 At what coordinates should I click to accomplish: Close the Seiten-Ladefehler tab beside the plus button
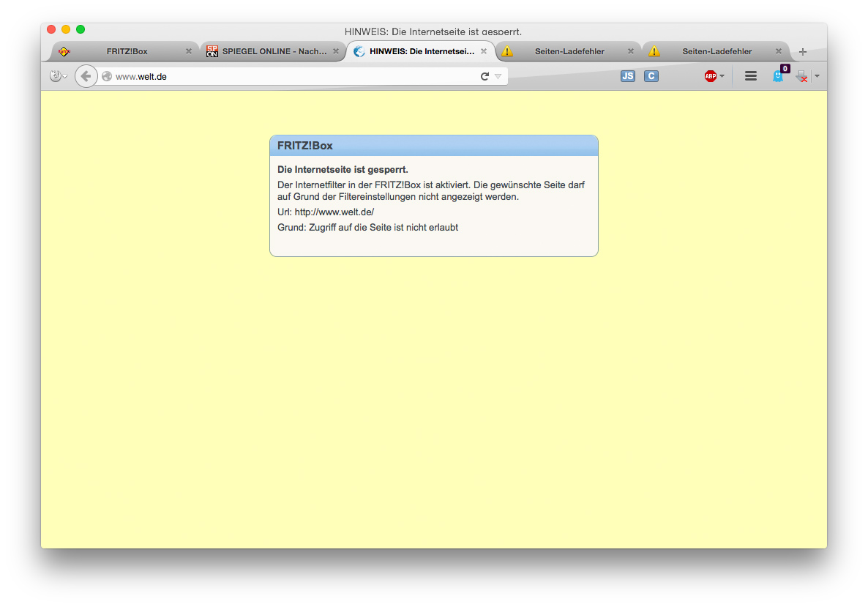click(x=778, y=51)
